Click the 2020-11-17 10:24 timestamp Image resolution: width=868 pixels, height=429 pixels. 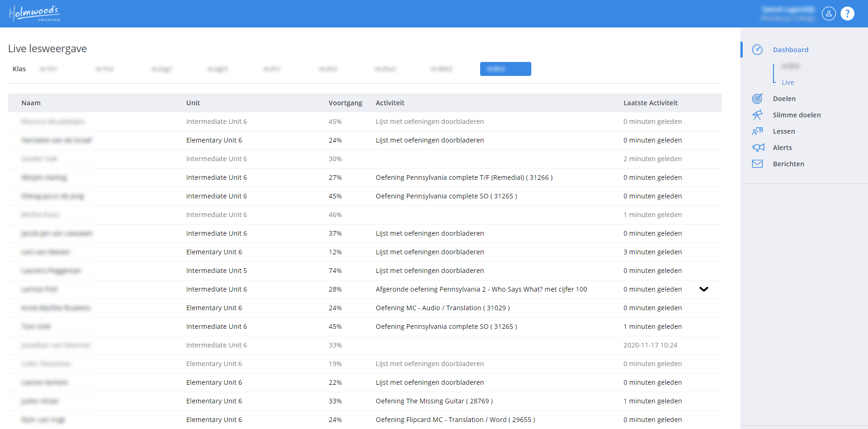650,345
